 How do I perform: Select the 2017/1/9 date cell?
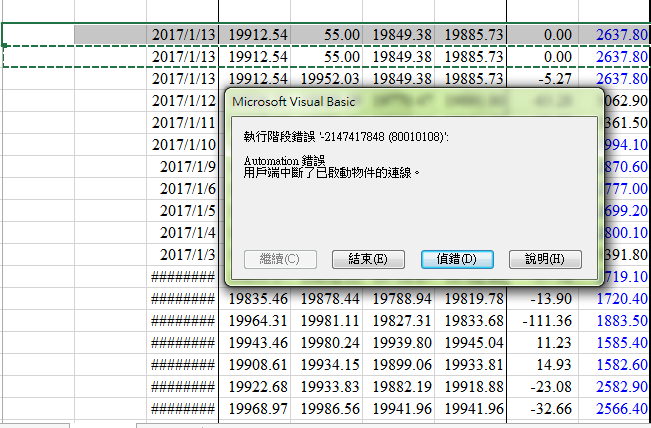[x=182, y=166]
